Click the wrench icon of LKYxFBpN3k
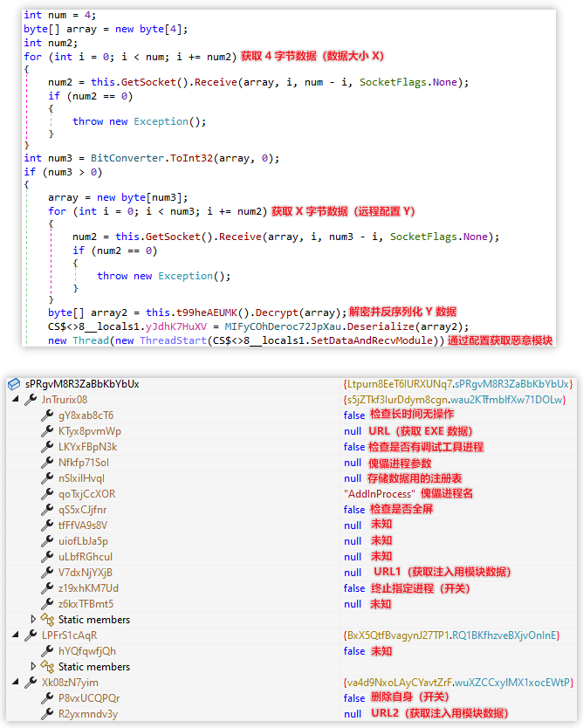583x728 pixels. pos(47,447)
